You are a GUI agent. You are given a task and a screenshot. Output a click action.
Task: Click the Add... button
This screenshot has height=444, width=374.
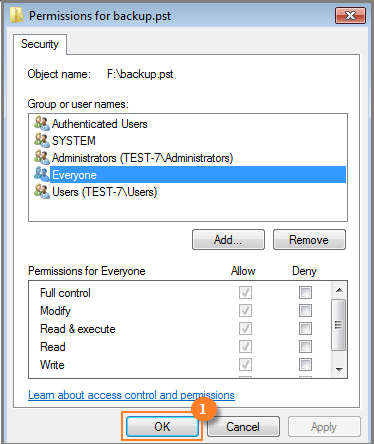point(228,240)
